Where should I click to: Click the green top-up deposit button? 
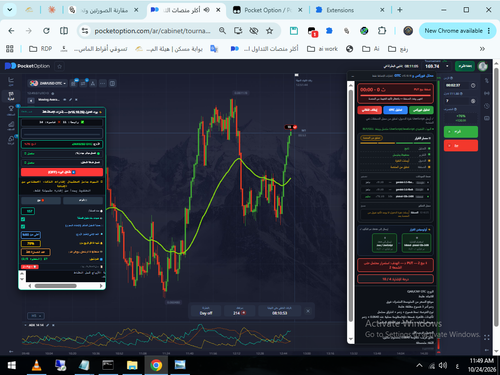click(465, 66)
